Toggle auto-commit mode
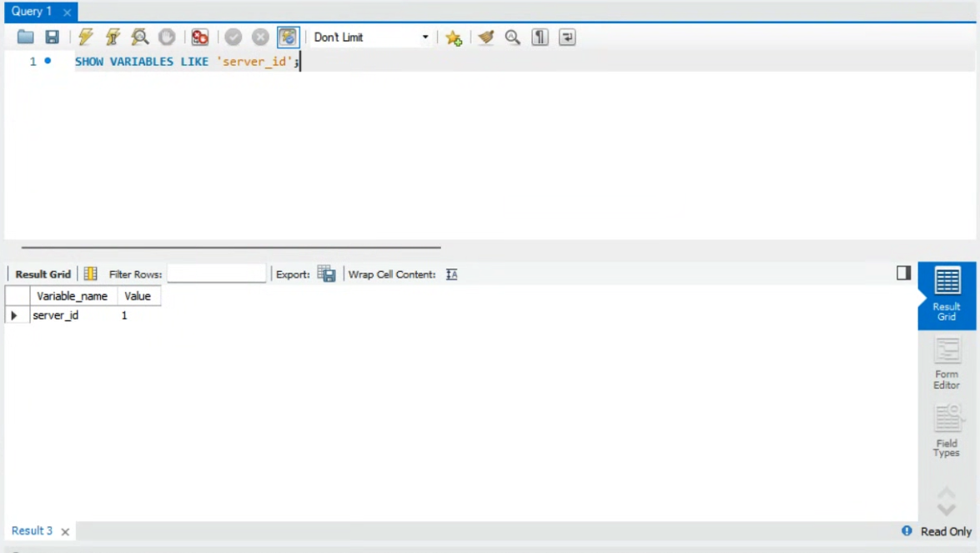 [288, 37]
